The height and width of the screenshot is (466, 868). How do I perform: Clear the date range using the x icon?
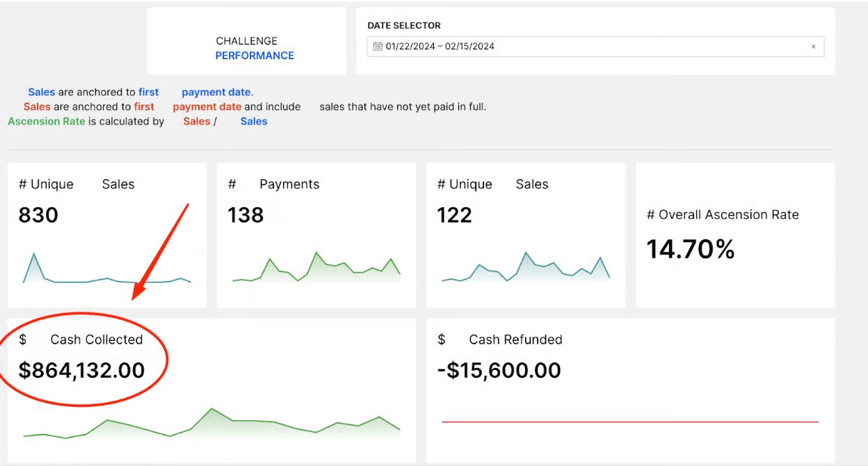[x=814, y=46]
